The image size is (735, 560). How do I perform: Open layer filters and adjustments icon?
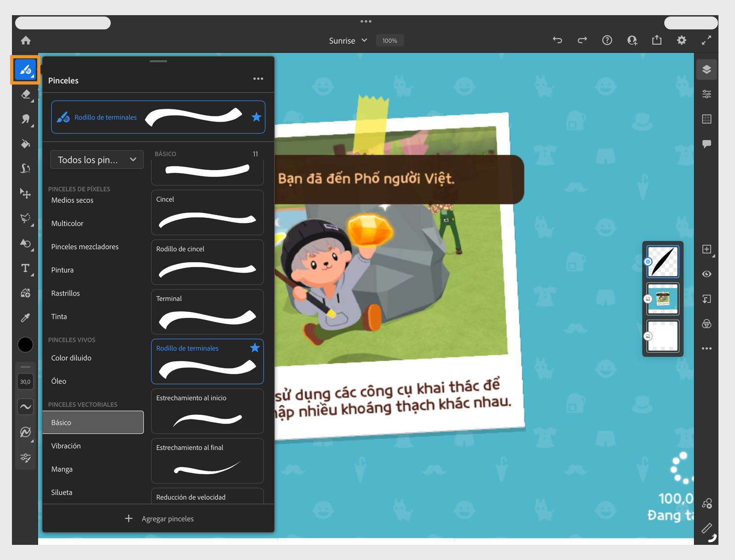point(707,324)
